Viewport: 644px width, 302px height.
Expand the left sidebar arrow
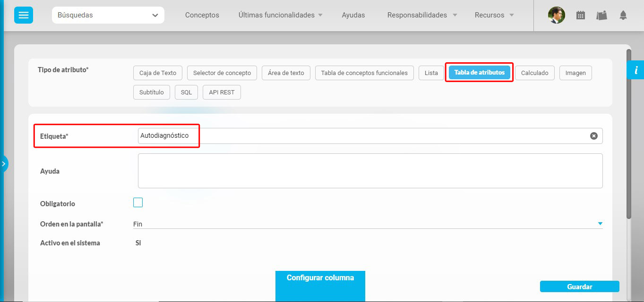(3, 164)
